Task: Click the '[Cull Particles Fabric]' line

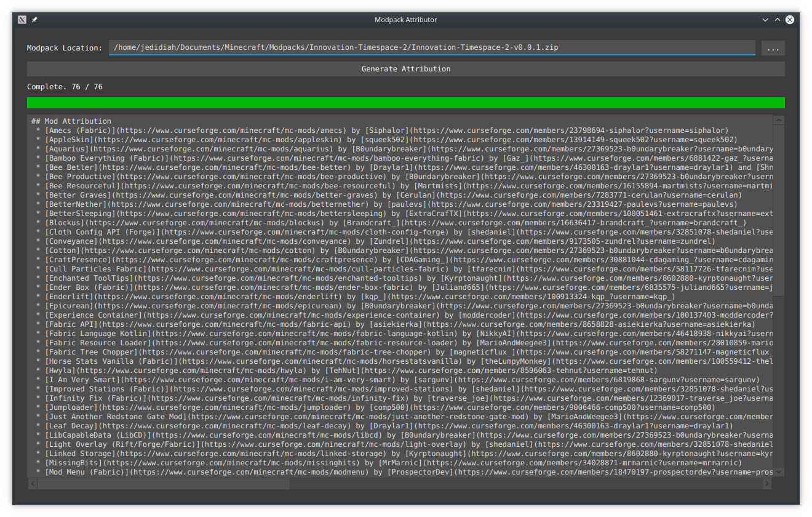Action: 404,269
